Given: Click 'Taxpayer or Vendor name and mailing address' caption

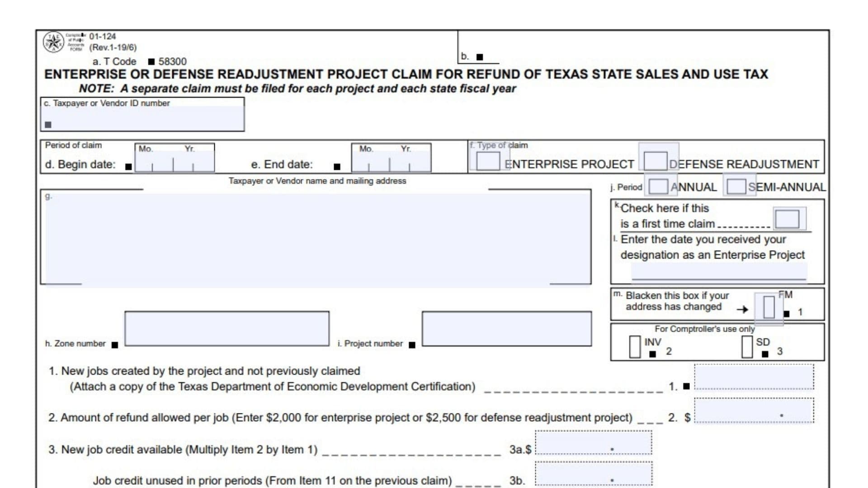Looking at the screenshot, I should tap(317, 181).
